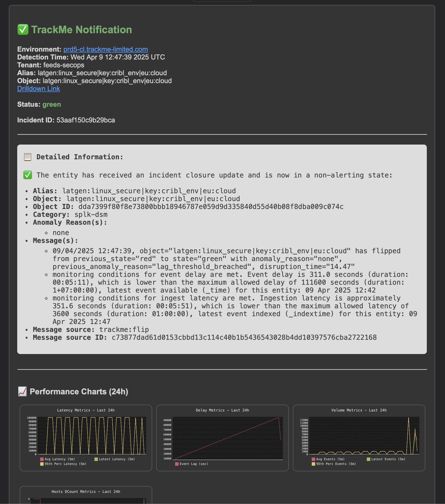This screenshot has width=445, height=504.
Task: Click the Event Lag (sec) legend swatch
Action: tap(177, 464)
